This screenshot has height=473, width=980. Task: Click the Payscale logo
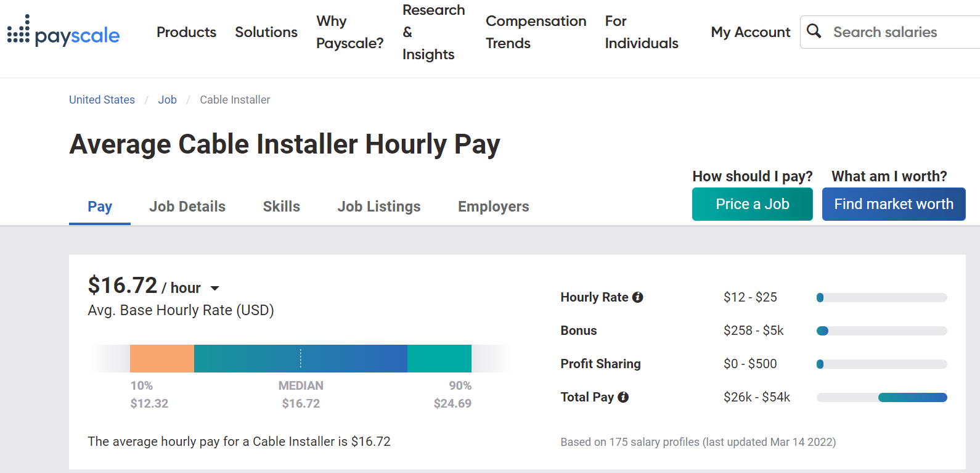[63, 31]
